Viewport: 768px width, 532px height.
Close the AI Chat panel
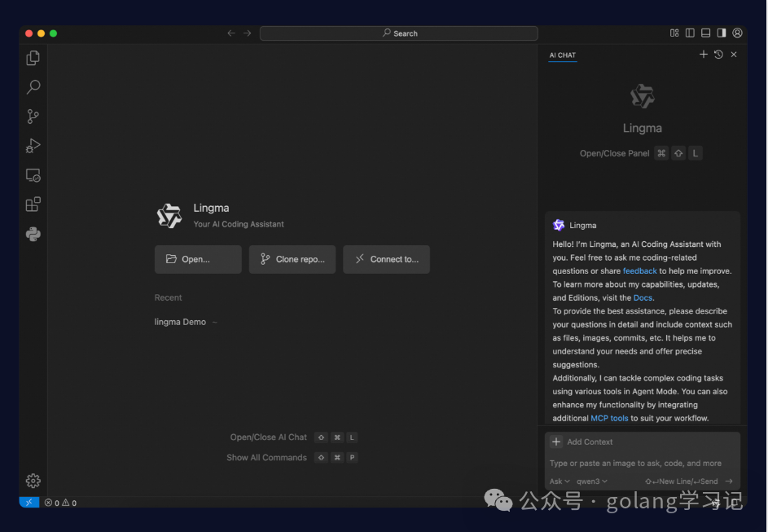[x=734, y=55]
